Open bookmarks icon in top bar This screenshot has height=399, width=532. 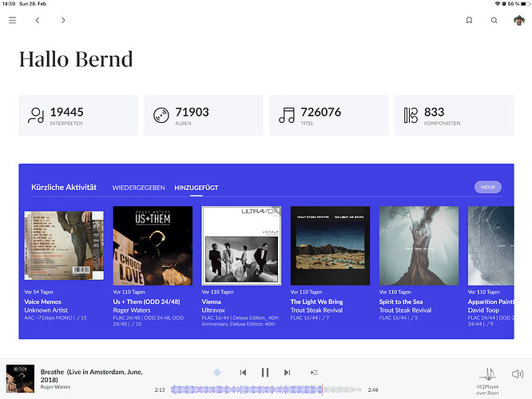pos(469,20)
